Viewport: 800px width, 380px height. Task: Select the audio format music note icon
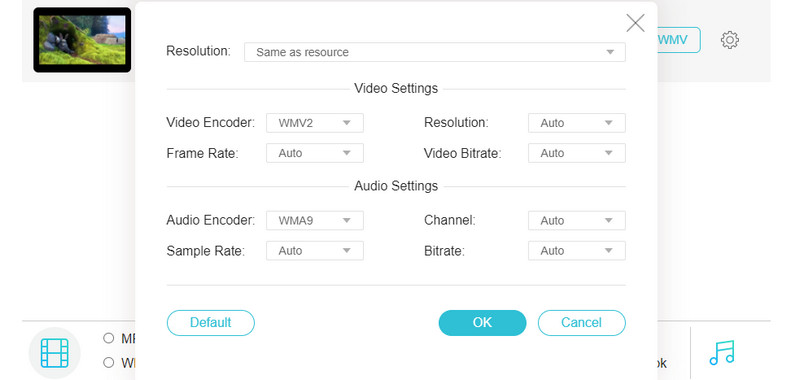point(722,352)
